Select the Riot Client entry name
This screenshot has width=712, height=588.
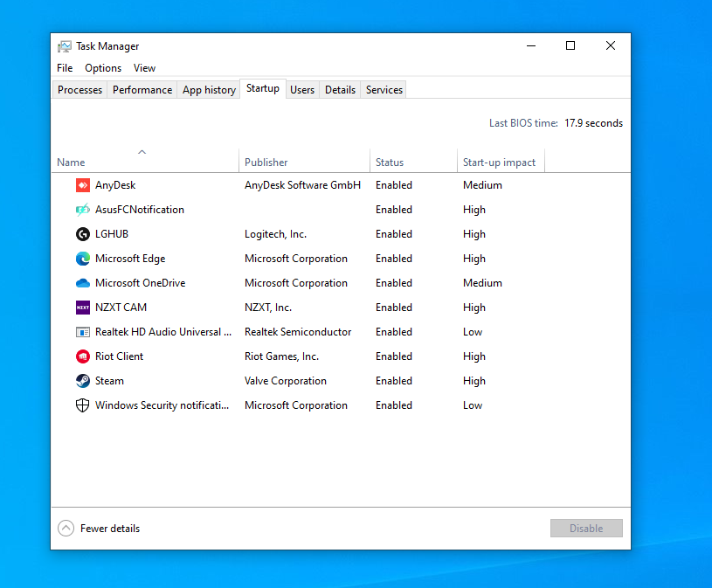pyautogui.click(x=119, y=356)
